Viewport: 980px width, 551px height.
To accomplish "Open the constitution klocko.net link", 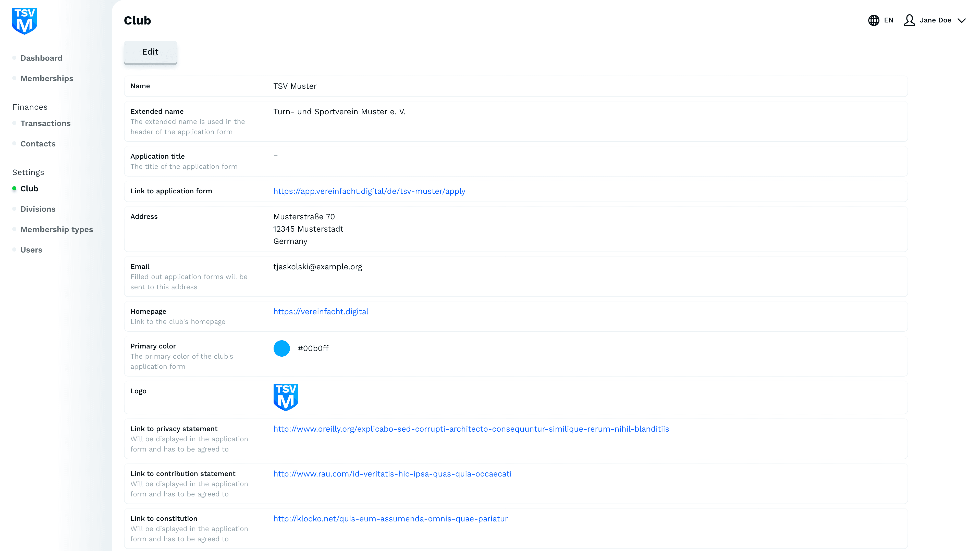I will 390,519.
